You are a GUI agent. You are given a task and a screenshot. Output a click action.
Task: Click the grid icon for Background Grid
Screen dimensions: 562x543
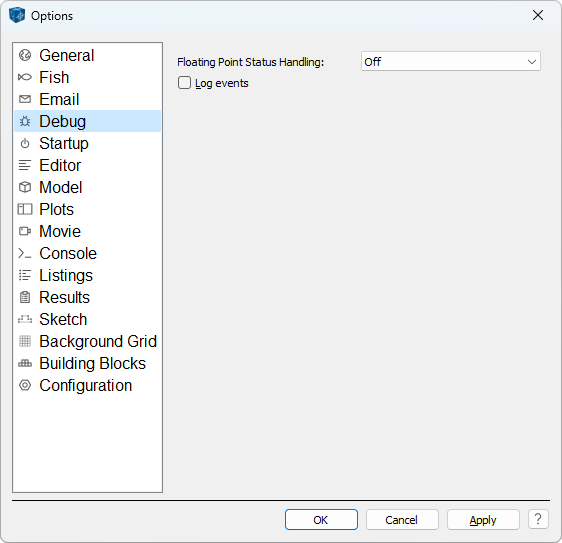pos(25,341)
